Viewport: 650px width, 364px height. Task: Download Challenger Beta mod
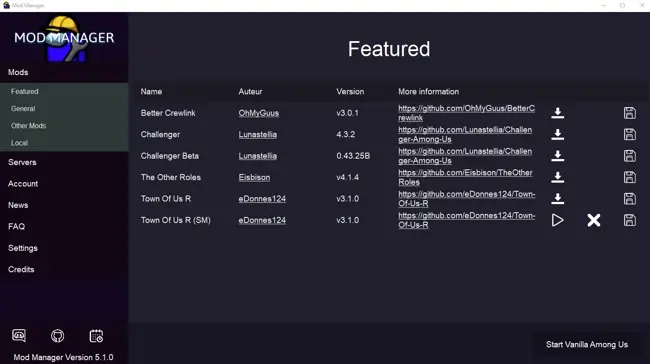point(558,156)
